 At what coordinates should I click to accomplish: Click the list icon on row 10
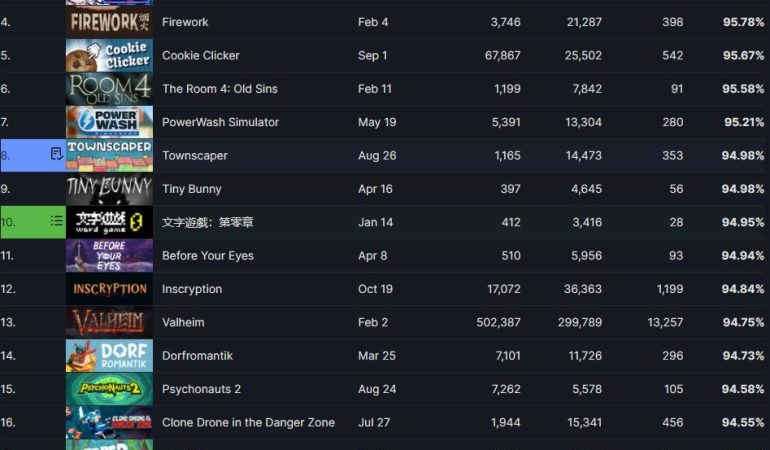point(57,221)
